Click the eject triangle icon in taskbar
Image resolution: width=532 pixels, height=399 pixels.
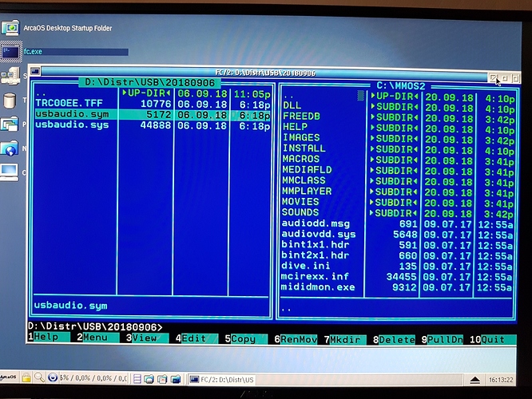click(474, 380)
